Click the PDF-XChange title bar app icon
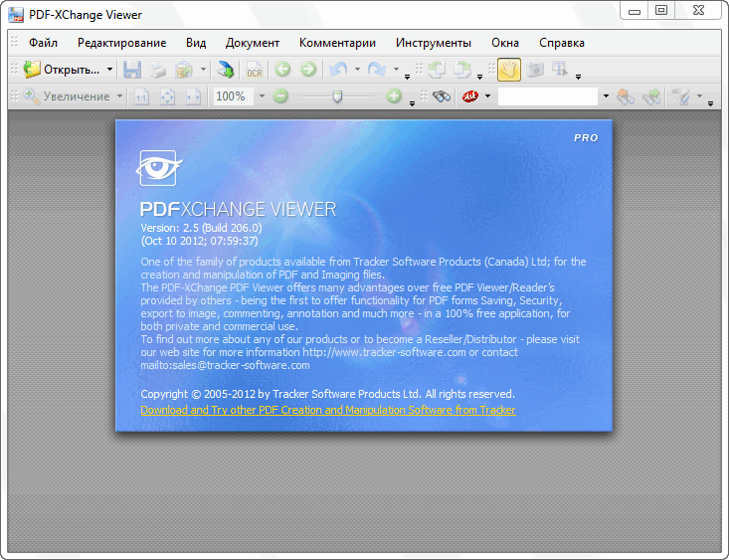 pos(16,15)
